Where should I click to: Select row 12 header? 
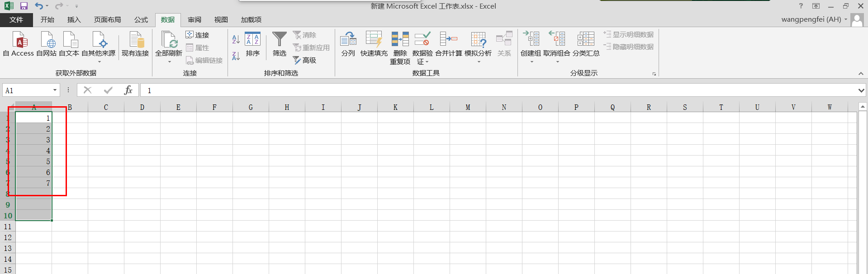(x=8, y=237)
